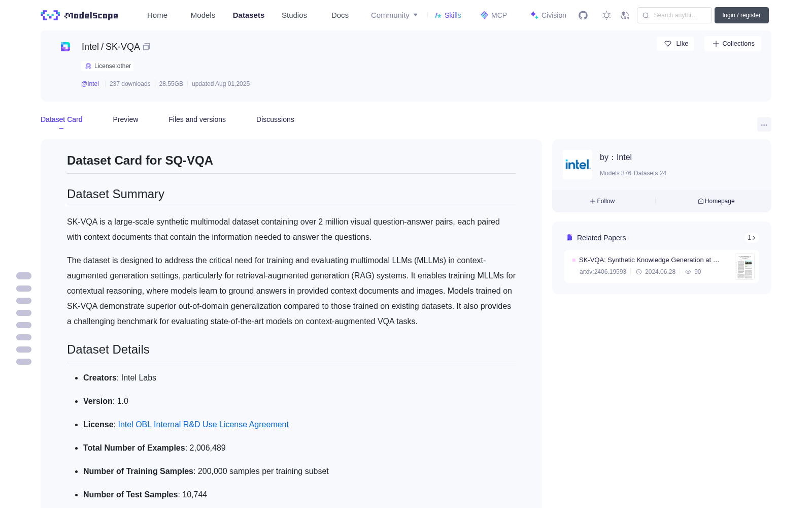Jump via first outline marker in left sidebar
This screenshot has width=812, height=508.
click(24, 276)
